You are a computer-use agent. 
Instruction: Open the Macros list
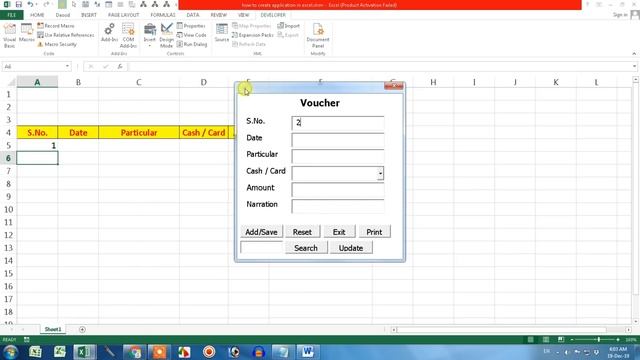point(27,33)
